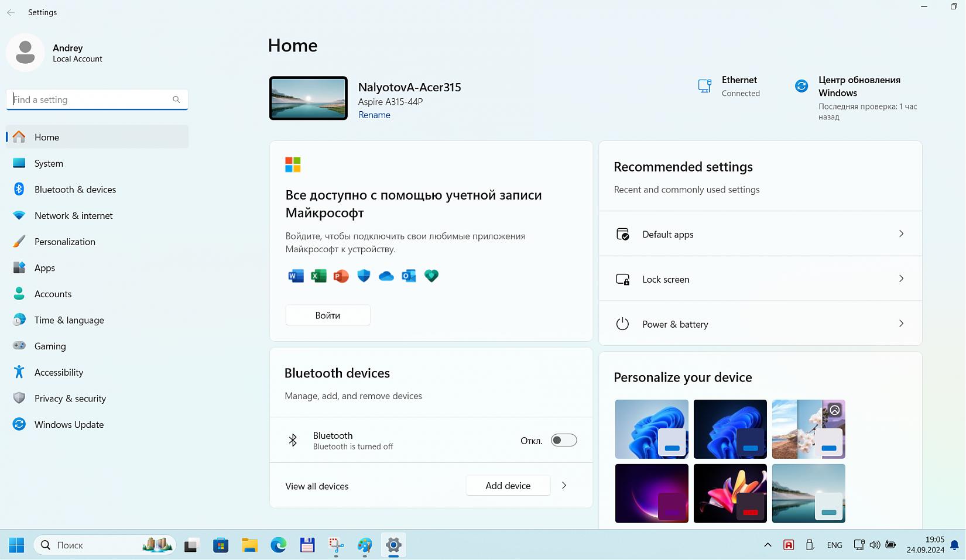This screenshot has height=560, width=966.
Task: Click the Add device button
Action: coord(508,486)
